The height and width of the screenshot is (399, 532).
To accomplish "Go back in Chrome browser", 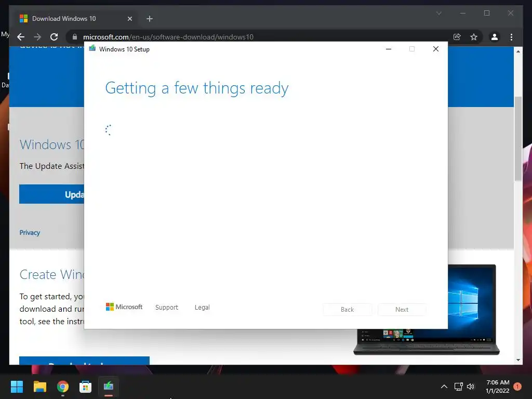I will pyautogui.click(x=21, y=37).
